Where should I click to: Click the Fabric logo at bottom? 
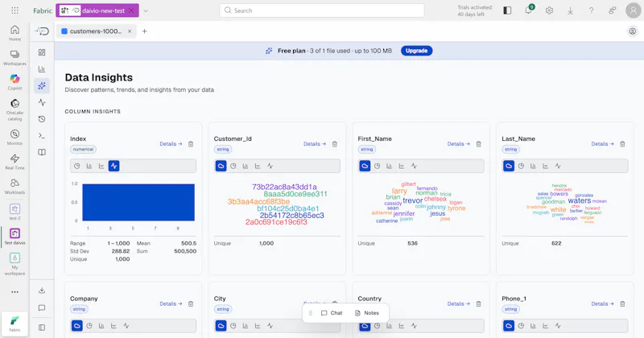(x=14, y=324)
